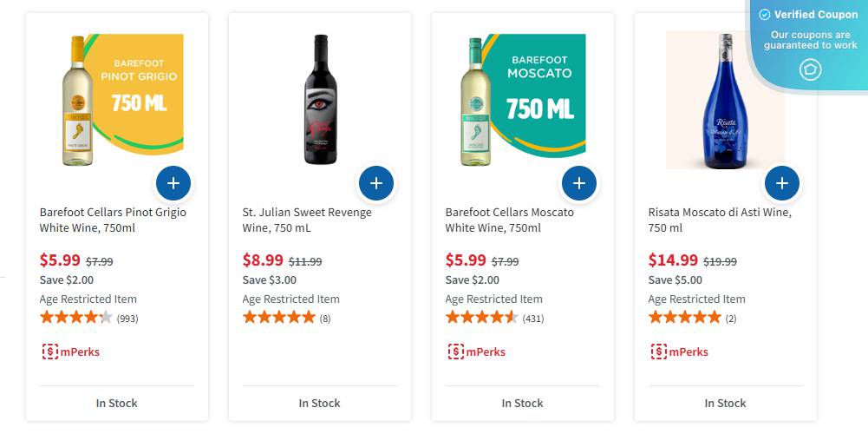This screenshot has height=434, width=868.
Task: Click the 993 reviews star rating
Action: coord(76,318)
